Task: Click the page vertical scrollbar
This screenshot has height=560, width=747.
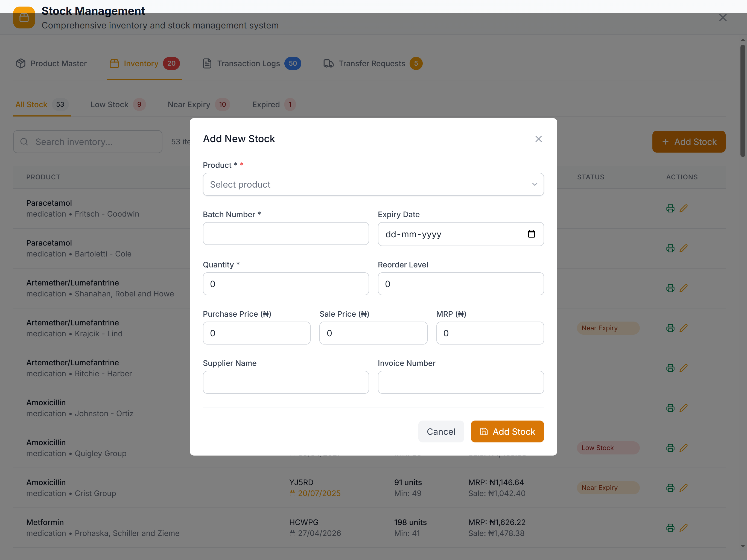Action: (x=742, y=101)
